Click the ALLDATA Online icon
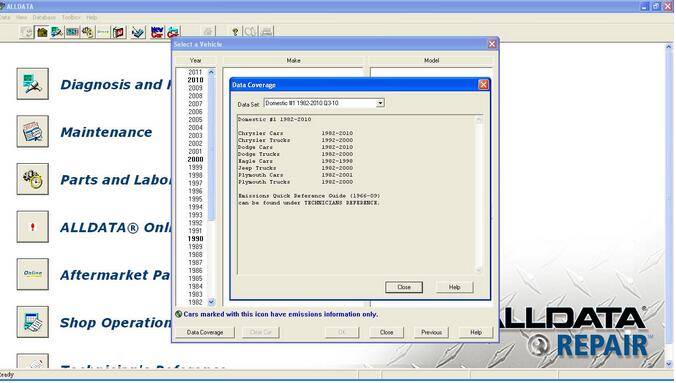Viewport: 676px width, 383px height. (33, 227)
